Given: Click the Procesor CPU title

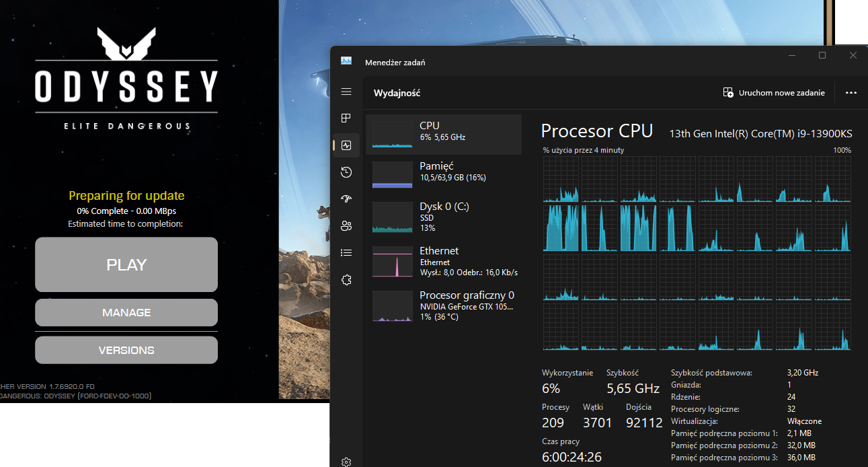Looking at the screenshot, I should coord(597,131).
